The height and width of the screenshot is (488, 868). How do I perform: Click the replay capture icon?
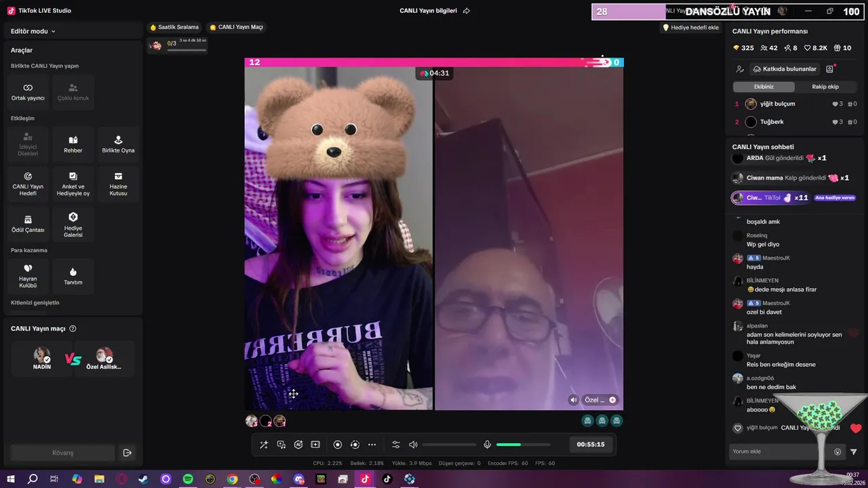tap(355, 445)
